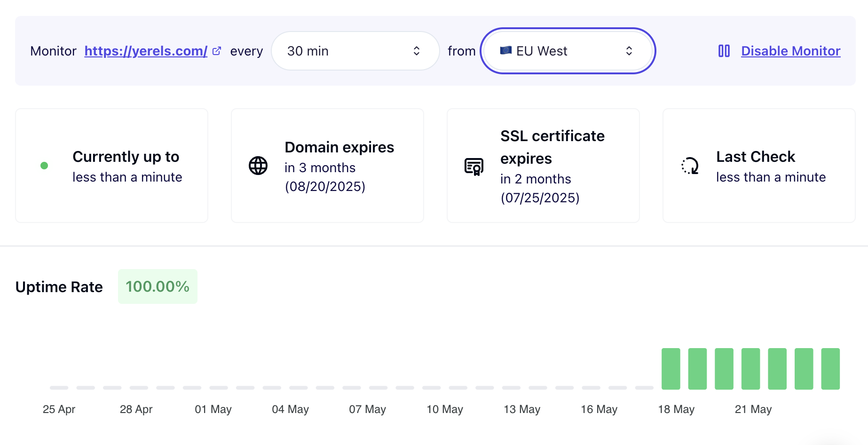Click the SSL expiry date (07/25/2025)

pos(540,198)
